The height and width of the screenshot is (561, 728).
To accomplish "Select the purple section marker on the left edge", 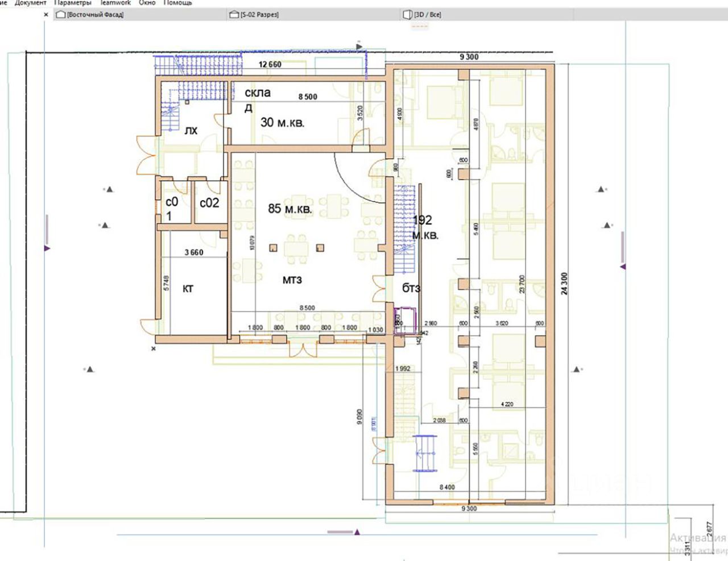I will (x=47, y=248).
